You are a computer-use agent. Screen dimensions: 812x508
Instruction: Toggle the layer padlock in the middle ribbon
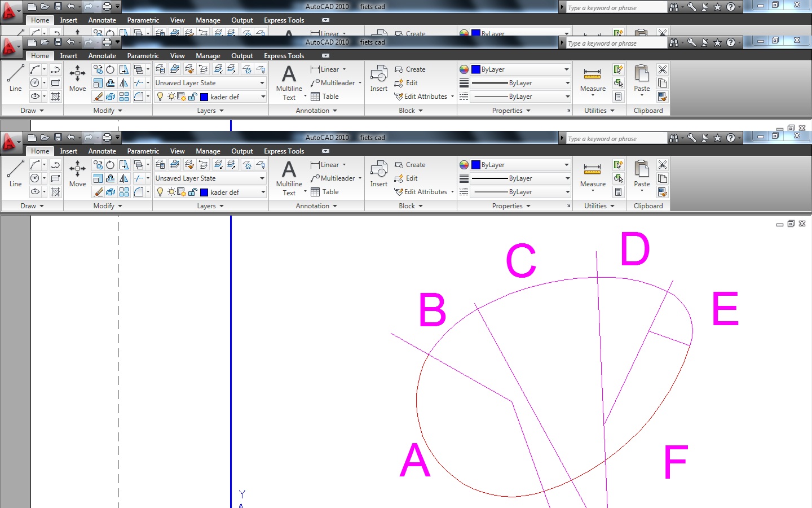192,97
